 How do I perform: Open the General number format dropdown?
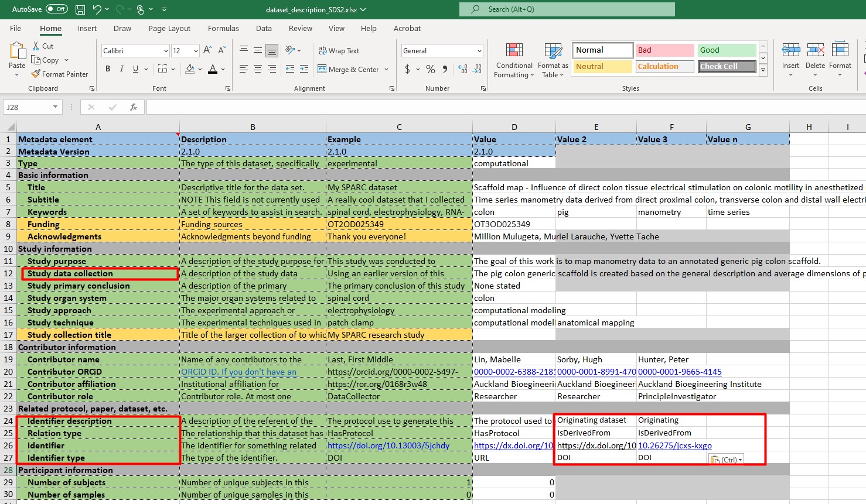479,51
